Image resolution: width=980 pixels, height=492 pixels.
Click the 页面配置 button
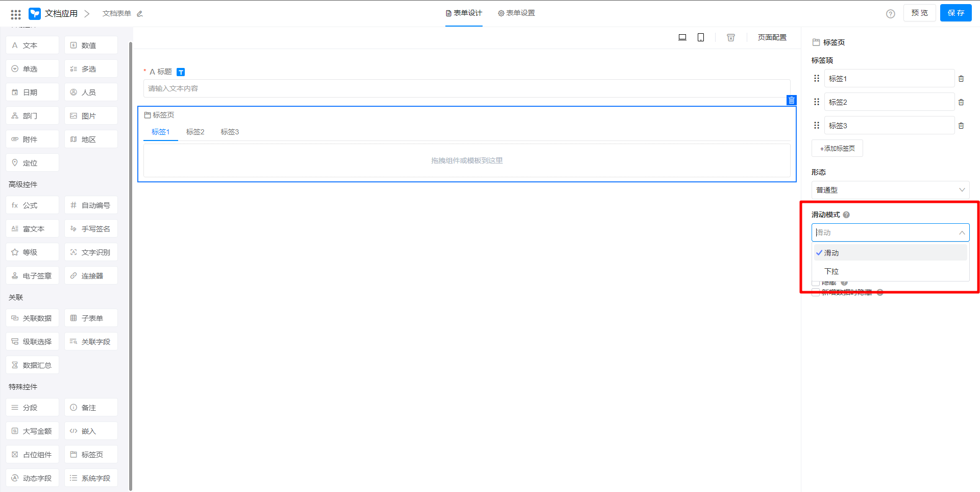772,37
